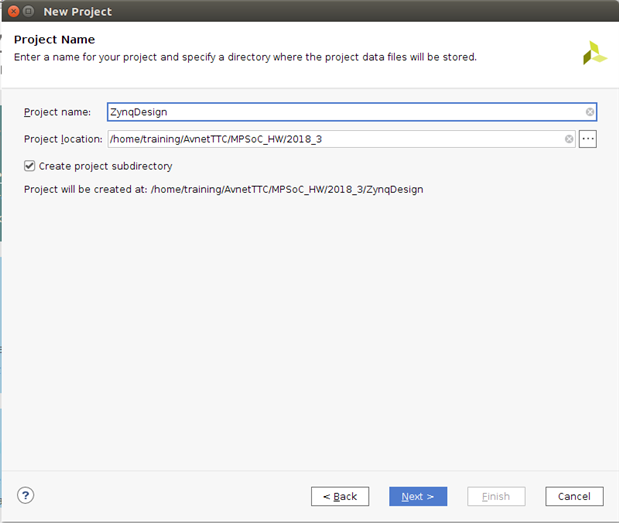The width and height of the screenshot is (619, 523).
Task: Clear the Project name field text
Action: pyautogui.click(x=590, y=112)
